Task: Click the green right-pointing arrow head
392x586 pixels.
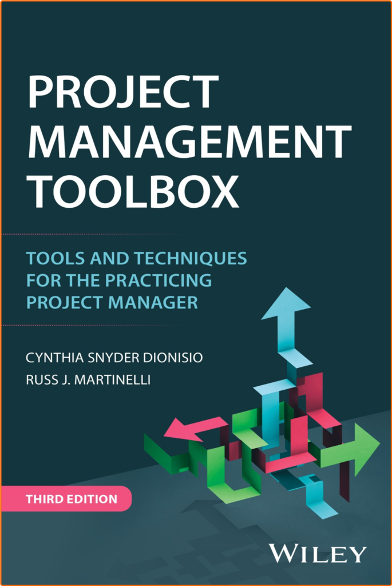Action: (366, 450)
